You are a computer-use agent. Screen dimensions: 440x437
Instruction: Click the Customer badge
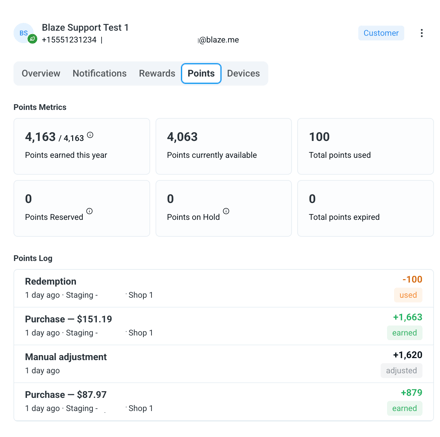[381, 33]
